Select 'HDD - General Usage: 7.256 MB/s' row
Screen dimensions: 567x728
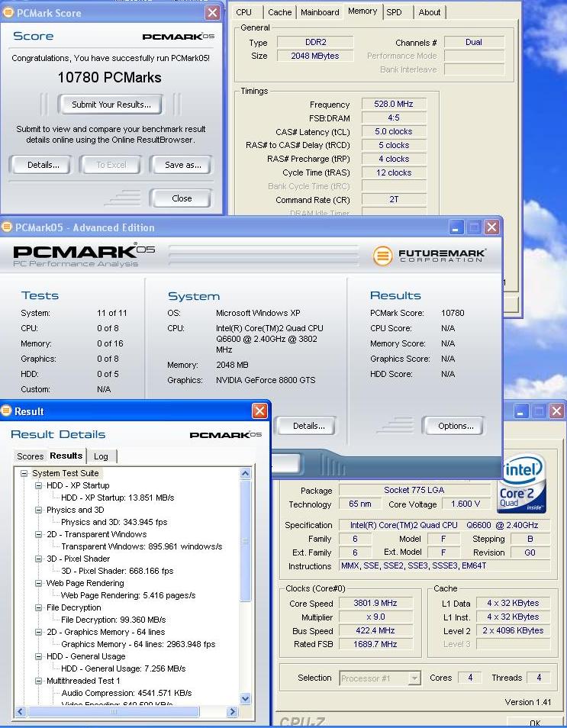pyautogui.click(x=124, y=668)
